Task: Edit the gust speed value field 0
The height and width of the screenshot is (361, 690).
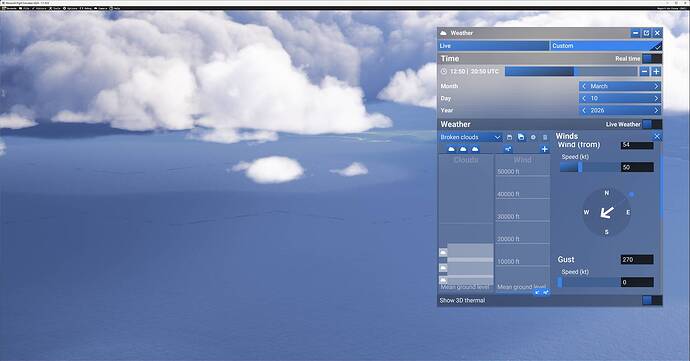Action: click(x=637, y=282)
